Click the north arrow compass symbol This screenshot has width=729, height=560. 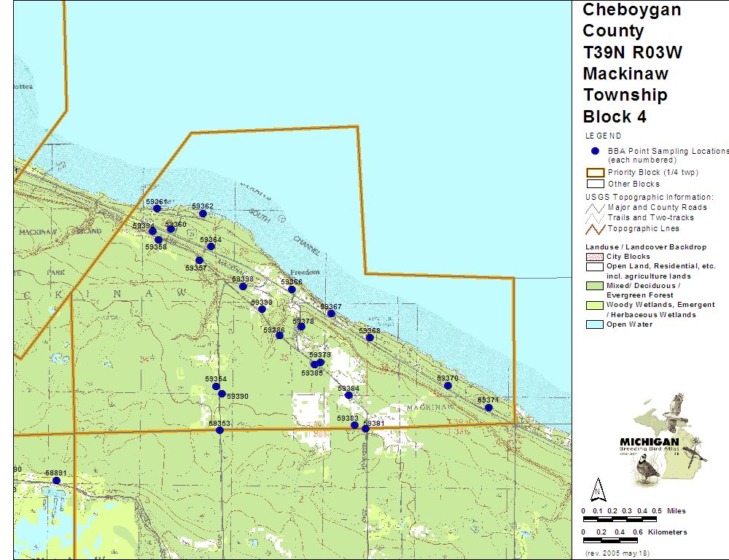click(x=598, y=488)
